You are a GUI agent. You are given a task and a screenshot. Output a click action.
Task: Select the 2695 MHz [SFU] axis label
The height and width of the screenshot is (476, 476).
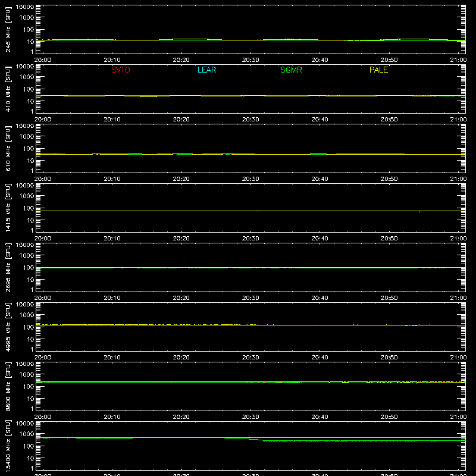tap(8, 267)
